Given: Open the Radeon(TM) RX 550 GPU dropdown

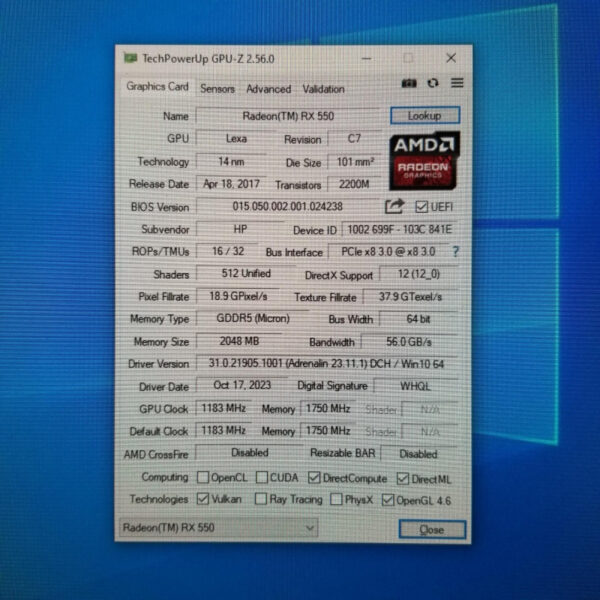Looking at the screenshot, I should point(218,528).
